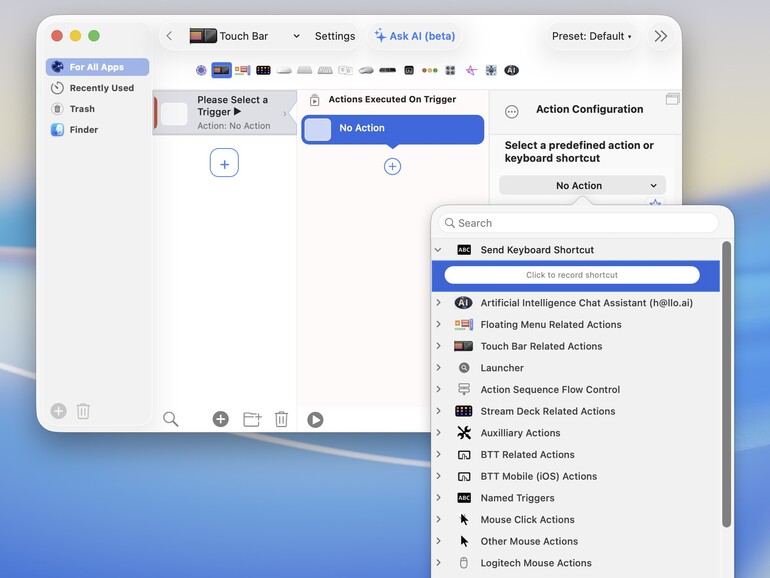
Task: Open the No Action predefined action dropdown
Action: [582, 186]
